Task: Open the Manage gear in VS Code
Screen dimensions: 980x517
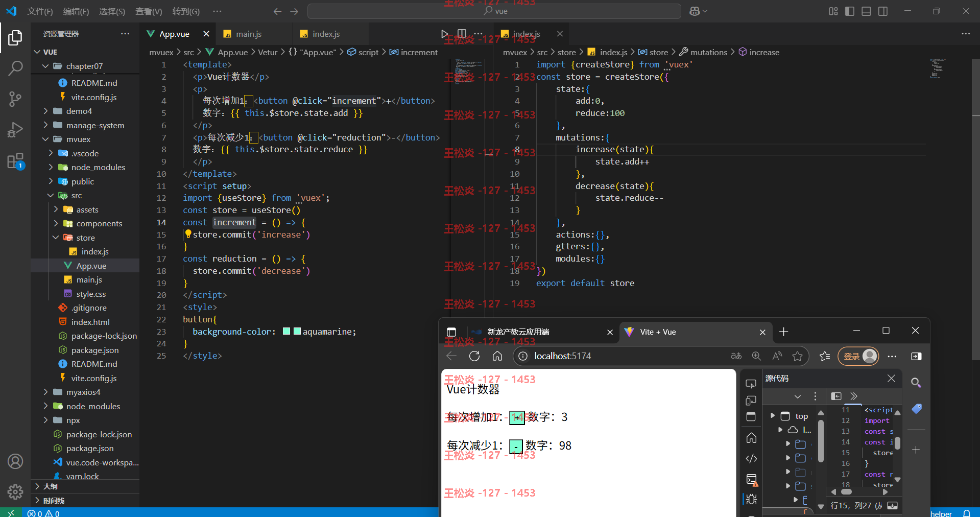Action: pyautogui.click(x=15, y=491)
